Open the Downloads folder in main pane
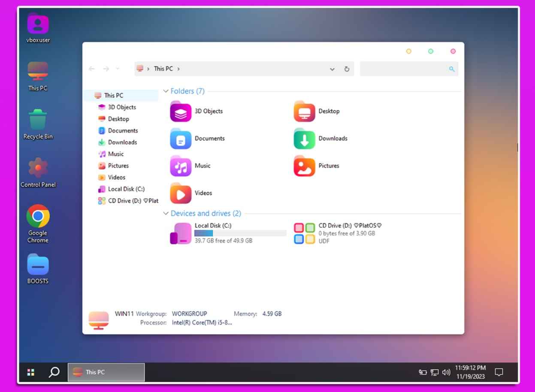Viewport: 535px width, 392px height. tap(304, 139)
